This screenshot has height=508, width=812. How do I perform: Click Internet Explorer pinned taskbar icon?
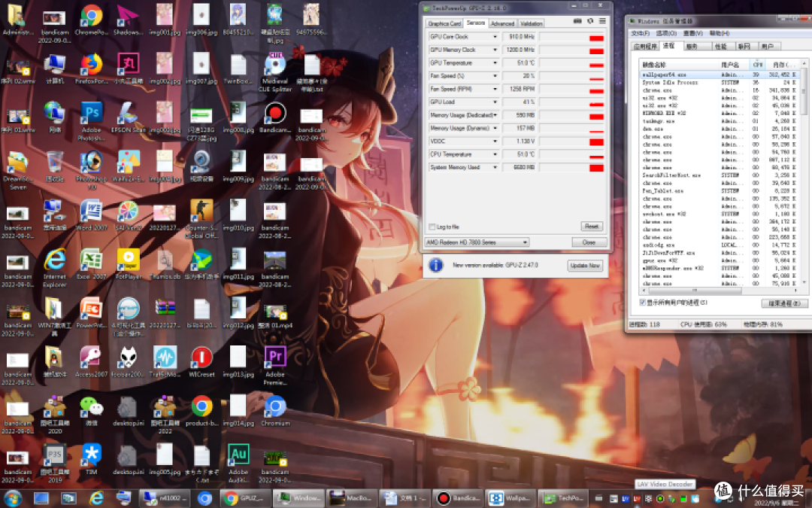click(x=96, y=498)
